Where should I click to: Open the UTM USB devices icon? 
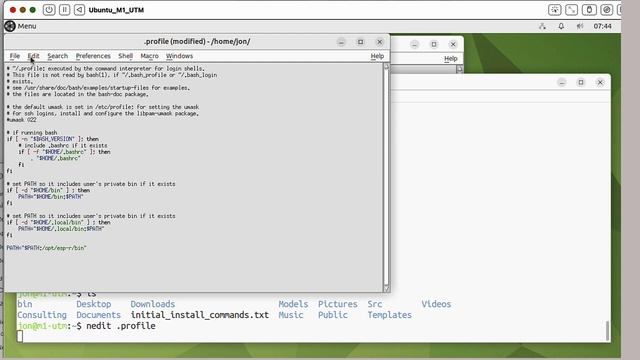[x=589, y=10]
